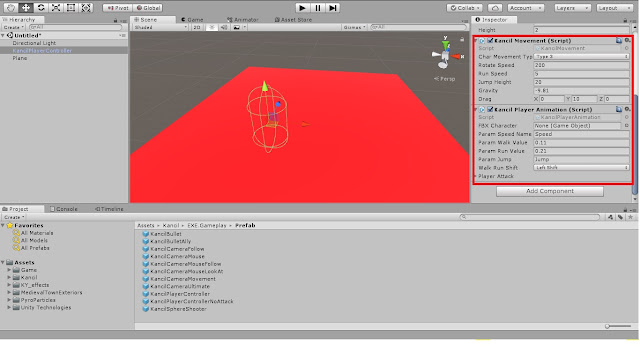Disable the Kancil Movement script checkbox
This screenshot has width=640, height=360.
(490, 40)
